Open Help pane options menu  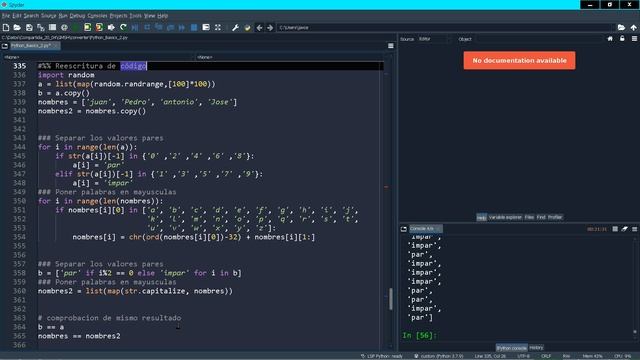tap(634, 39)
